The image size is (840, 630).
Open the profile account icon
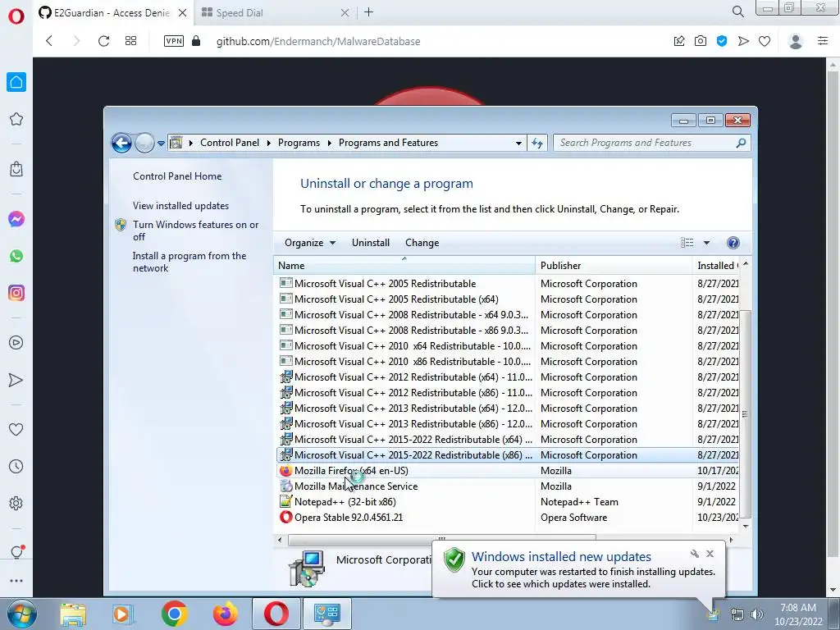click(x=796, y=41)
